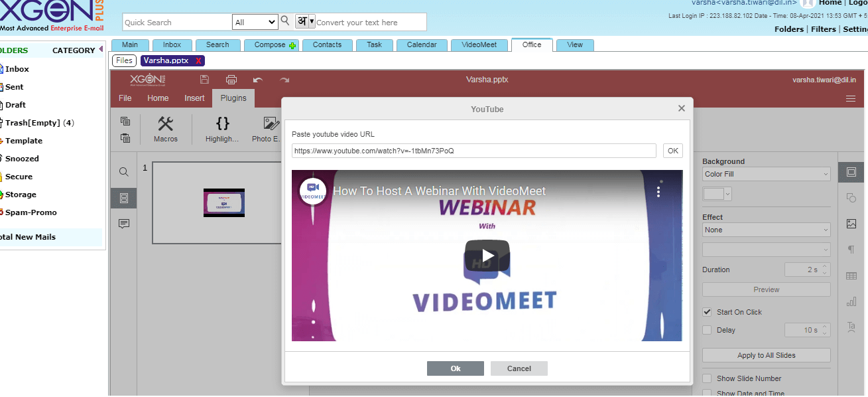Switch to the View tab
Image resolution: width=868 pixels, height=397 pixels.
[x=575, y=45]
